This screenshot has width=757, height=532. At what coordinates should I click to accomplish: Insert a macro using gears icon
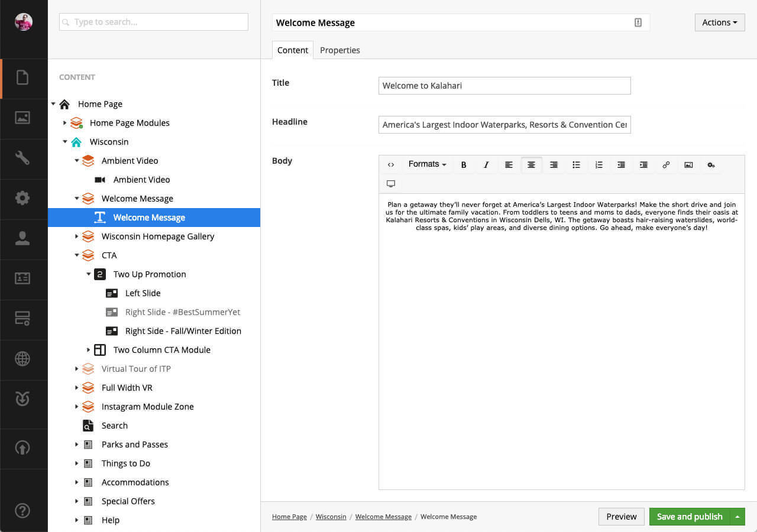coord(711,165)
